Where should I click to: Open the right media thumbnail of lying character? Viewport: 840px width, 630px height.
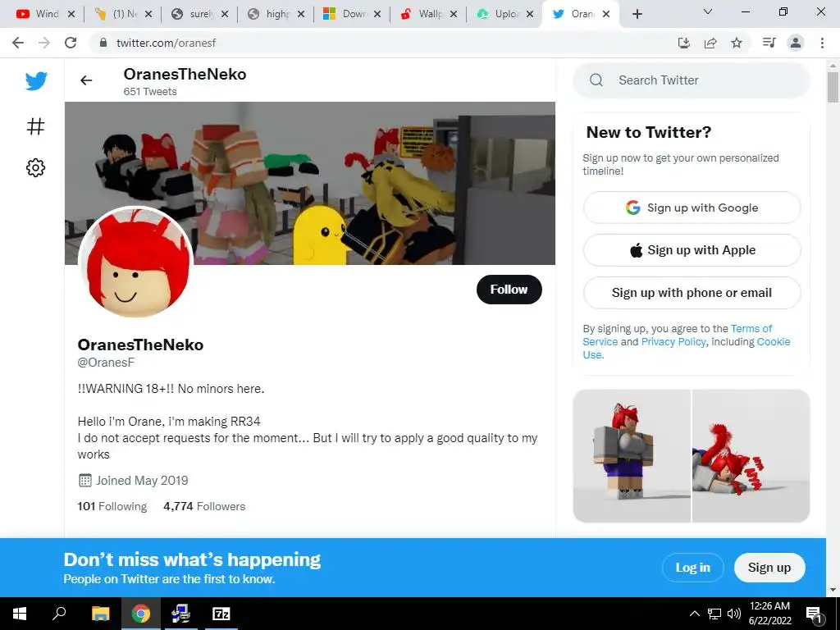751,456
